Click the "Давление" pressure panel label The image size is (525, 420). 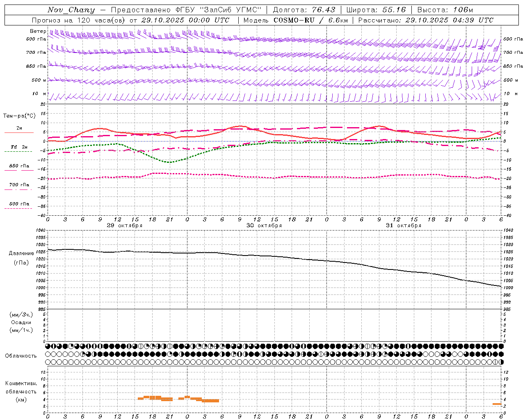pyautogui.click(x=21, y=253)
